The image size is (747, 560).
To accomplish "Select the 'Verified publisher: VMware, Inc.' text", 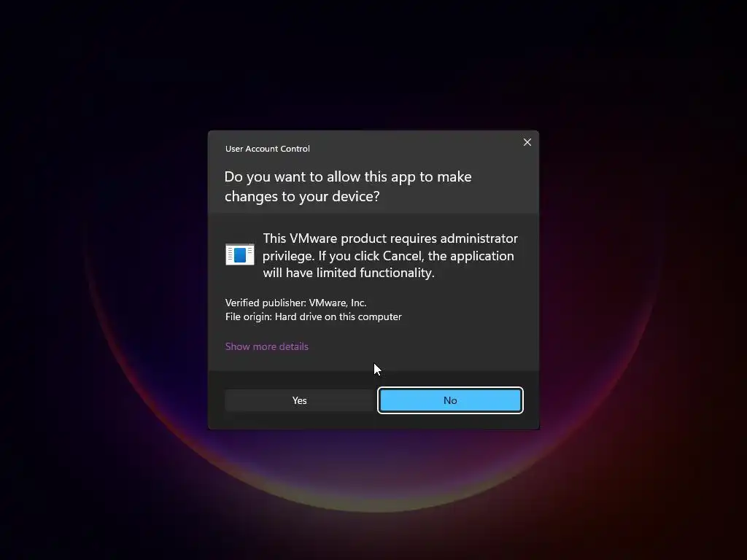I will (296, 303).
